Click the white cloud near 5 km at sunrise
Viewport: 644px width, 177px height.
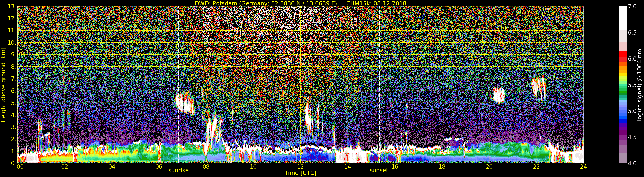(184, 103)
